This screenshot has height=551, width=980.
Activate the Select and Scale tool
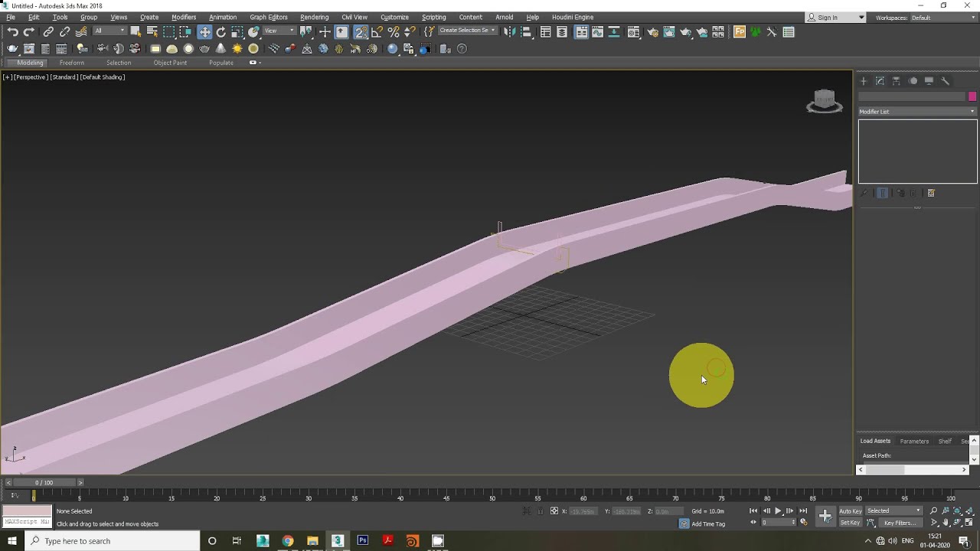tap(237, 32)
